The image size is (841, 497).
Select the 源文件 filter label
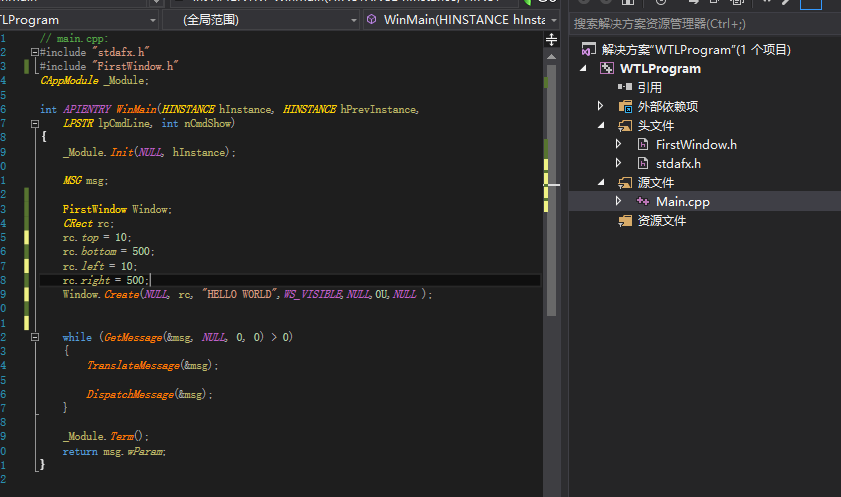point(655,183)
